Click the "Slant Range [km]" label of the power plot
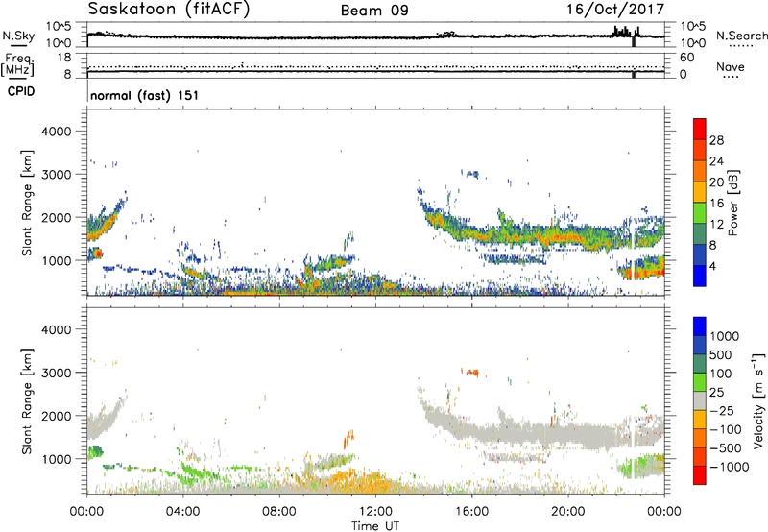This screenshot has height=532, width=768. pos(27,203)
